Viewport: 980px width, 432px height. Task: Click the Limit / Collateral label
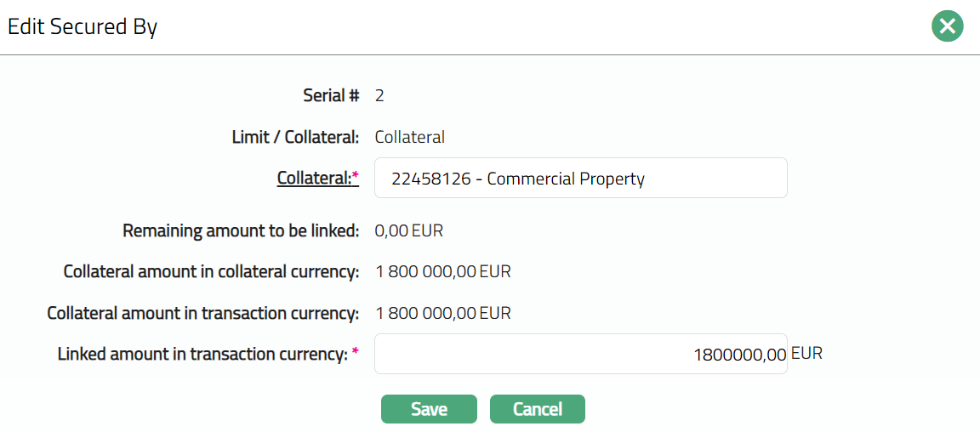[x=295, y=137]
